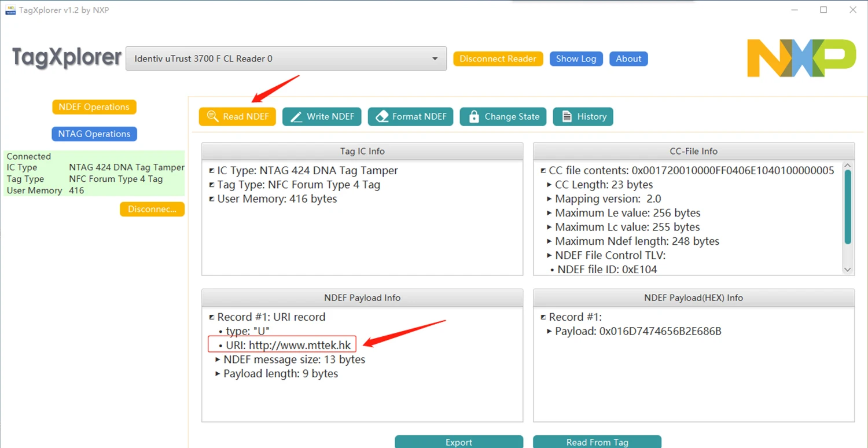Image resolution: width=868 pixels, height=448 pixels.
Task: Expand the CC Length: 23 bytes item
Action: coord(550,185)
